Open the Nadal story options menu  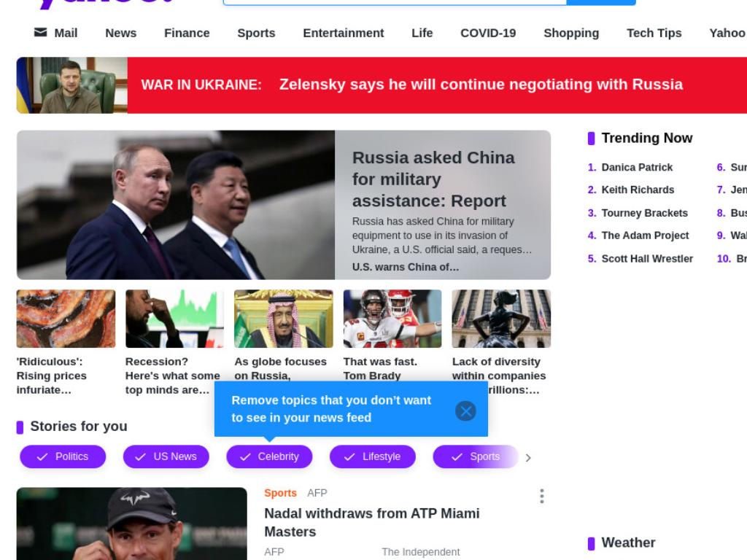[542, 496]
